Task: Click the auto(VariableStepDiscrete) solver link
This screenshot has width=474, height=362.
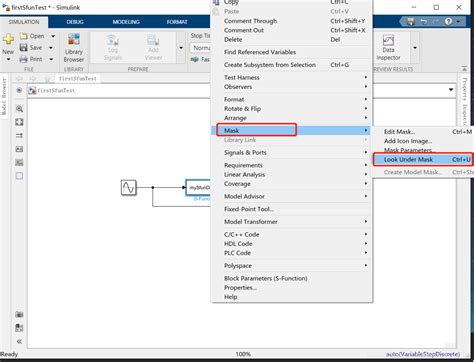Action: 423,354
